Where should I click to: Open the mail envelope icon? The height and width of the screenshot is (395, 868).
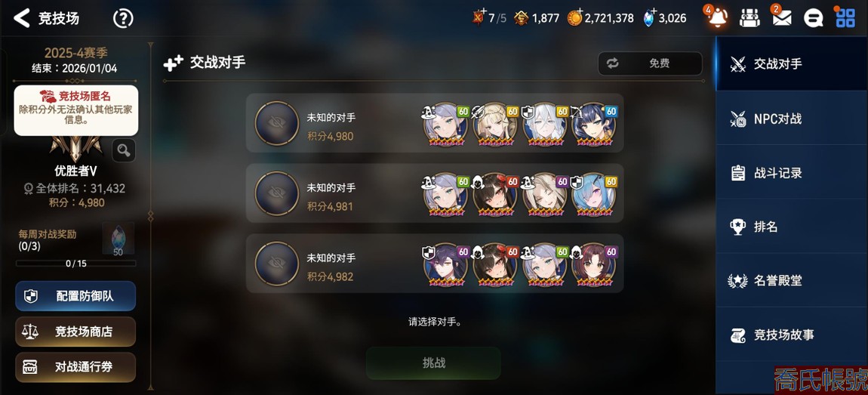point(782,18)
